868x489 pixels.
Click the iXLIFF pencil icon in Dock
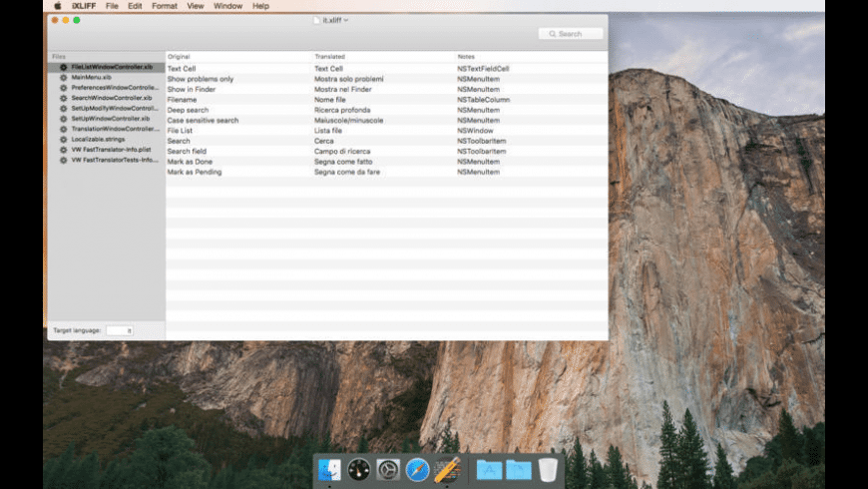[x=447, y=469]
